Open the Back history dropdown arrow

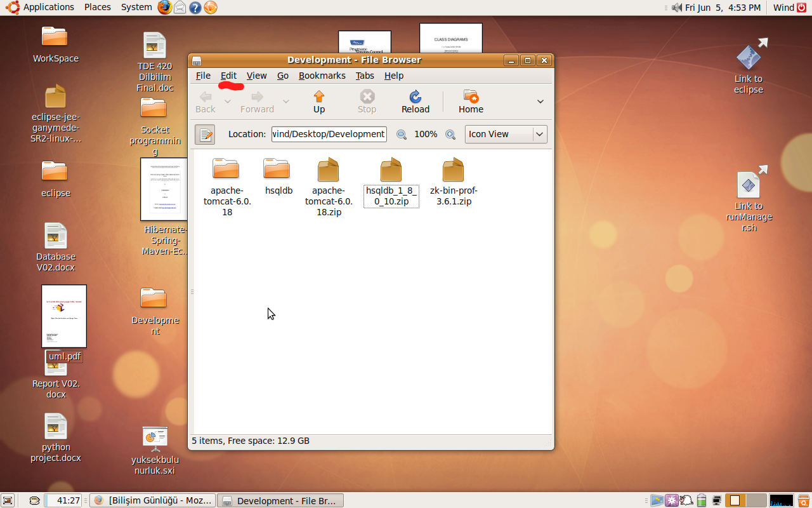227,102
